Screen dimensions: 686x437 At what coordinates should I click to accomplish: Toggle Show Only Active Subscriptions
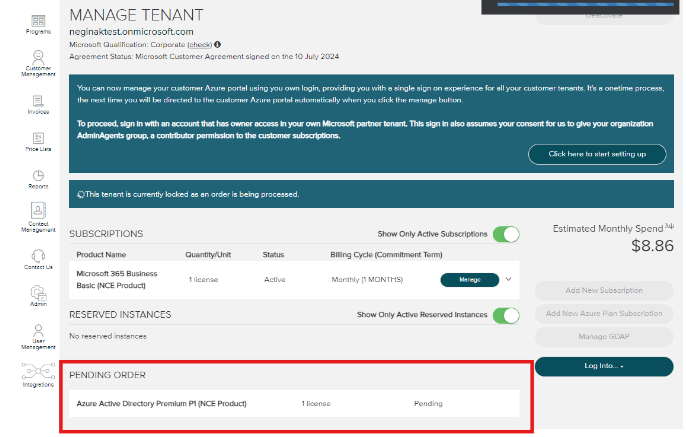pos(506,234)
